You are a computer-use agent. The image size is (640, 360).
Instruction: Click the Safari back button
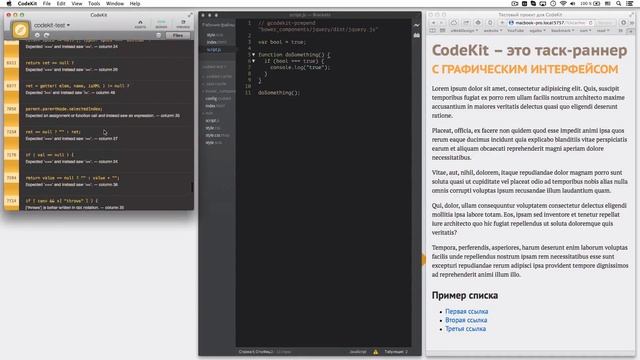(433, 23)
